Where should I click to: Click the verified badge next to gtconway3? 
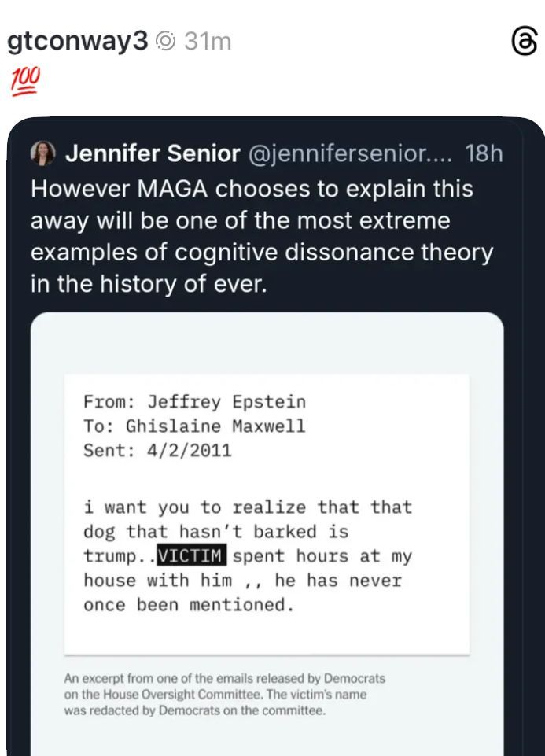click(165, 42)
